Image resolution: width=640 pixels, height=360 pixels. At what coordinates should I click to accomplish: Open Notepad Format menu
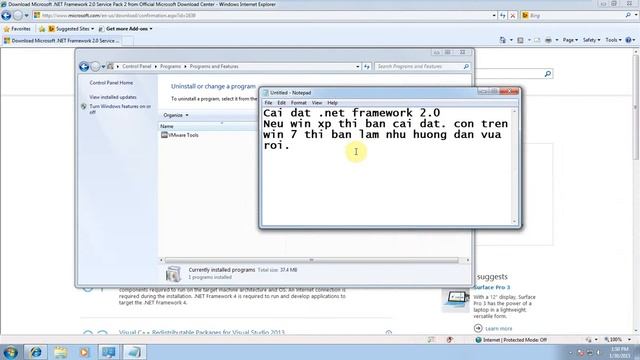(x=298, y=103)
